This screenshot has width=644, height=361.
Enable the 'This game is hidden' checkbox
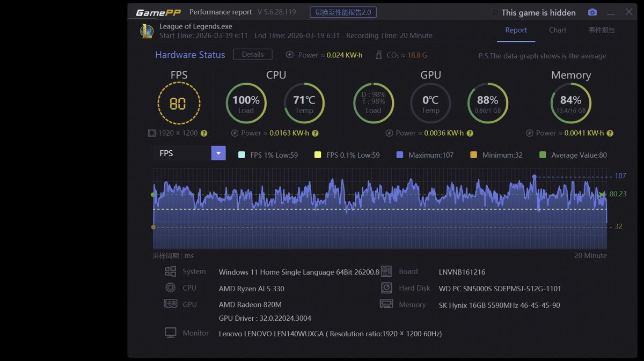pos(495,12)
